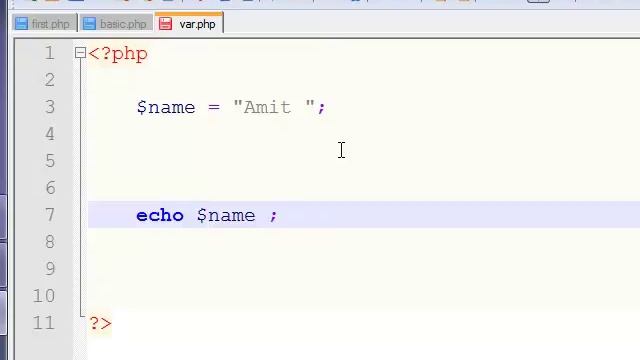Click the $name variable on line 3
This screenshot has height=360, width=640.
(x=166, y=107)
